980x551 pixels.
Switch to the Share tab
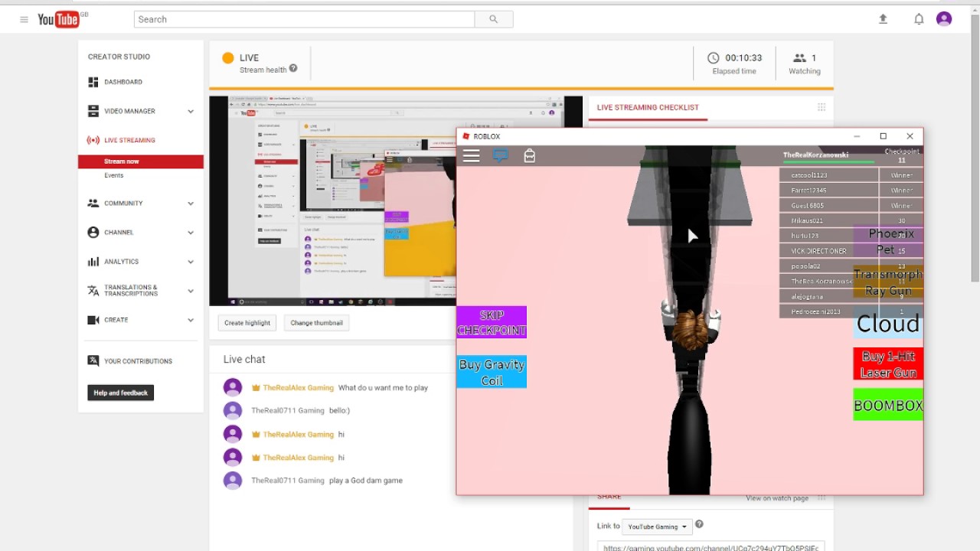pyautogui.click(x=609, y=498)
